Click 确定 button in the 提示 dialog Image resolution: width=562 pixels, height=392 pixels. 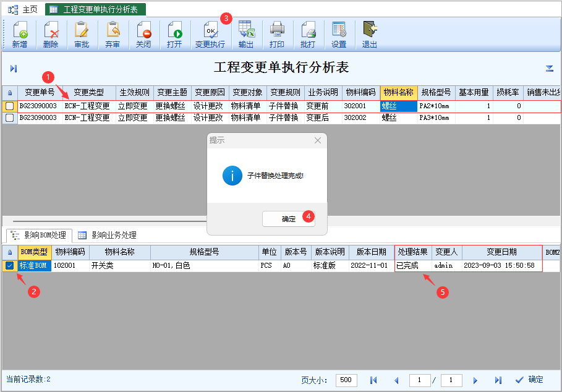pos(289,219)
